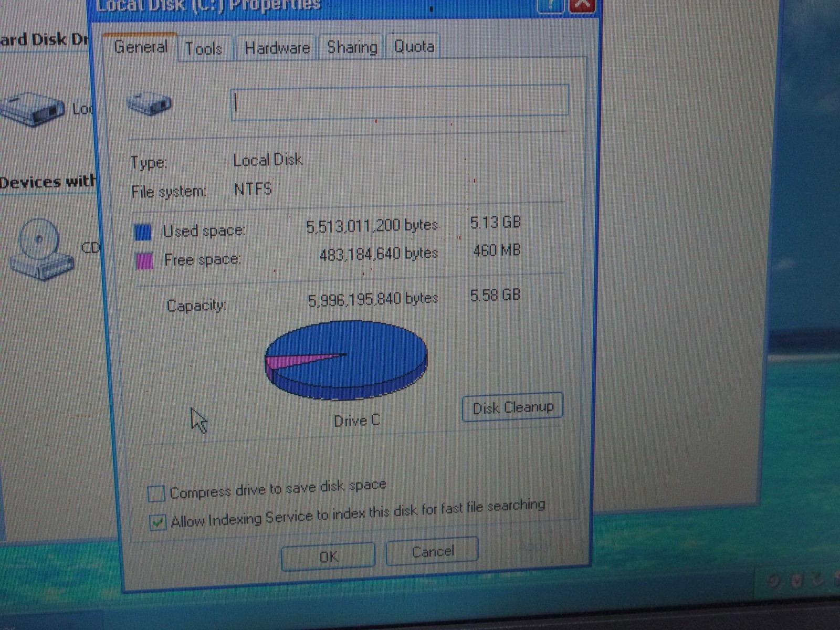Click the 5.58 GB capacity size
840x630 pixels.
tap(495, 295)
